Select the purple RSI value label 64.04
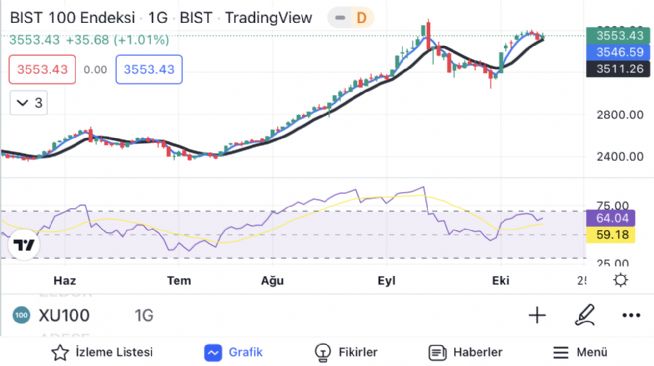Viewport: 654px width, 366px height. (611, 218)
